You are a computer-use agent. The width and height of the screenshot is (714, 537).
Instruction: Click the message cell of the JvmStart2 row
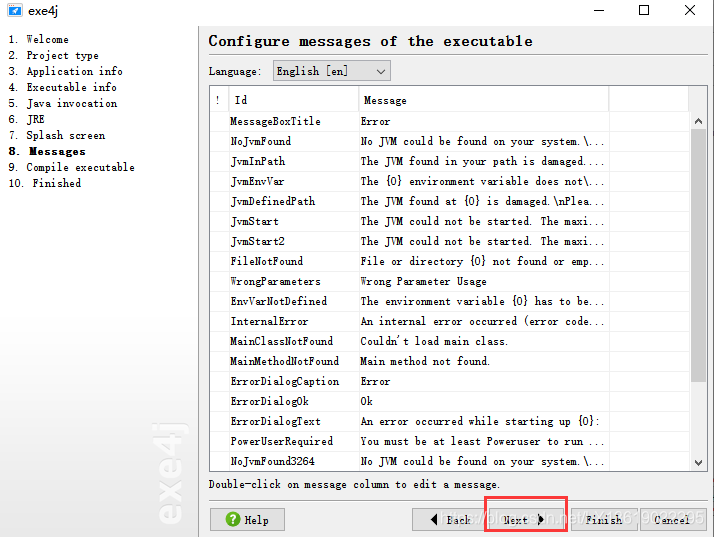482,242
